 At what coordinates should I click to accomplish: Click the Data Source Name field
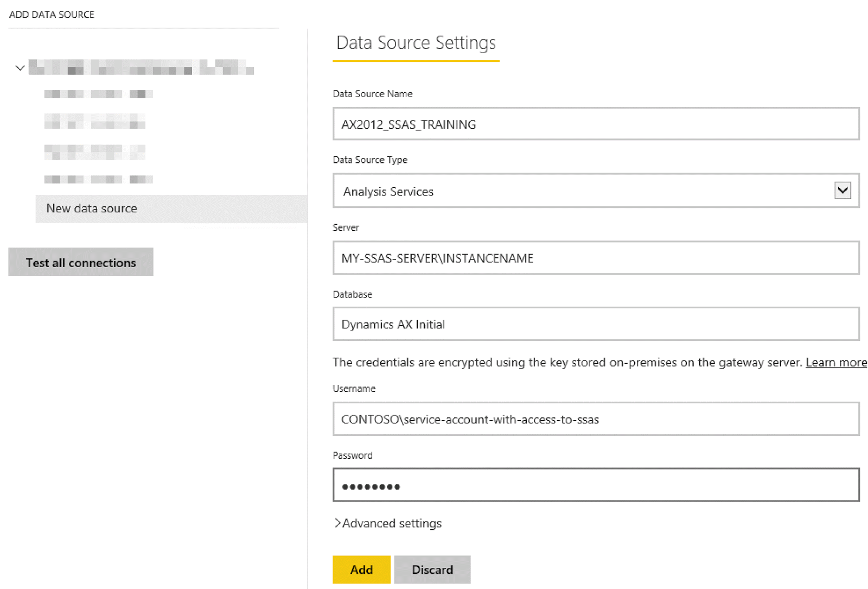595,124
